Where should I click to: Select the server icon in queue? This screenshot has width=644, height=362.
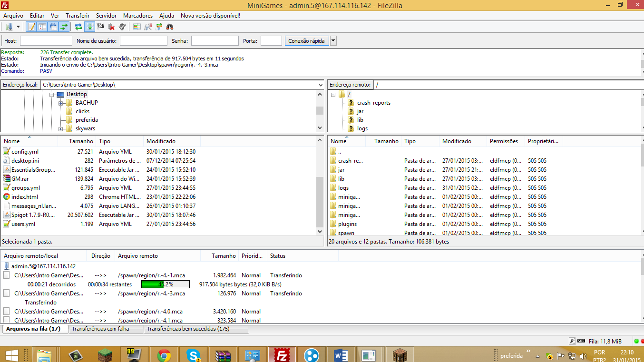coord(7,266)
